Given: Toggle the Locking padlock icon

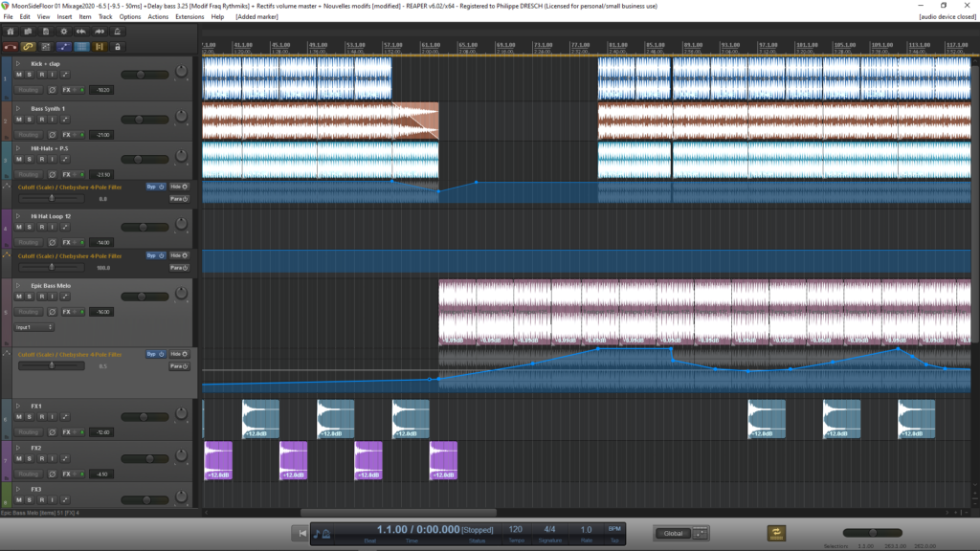Looking at the screenshot, I should tap(117, 47).
